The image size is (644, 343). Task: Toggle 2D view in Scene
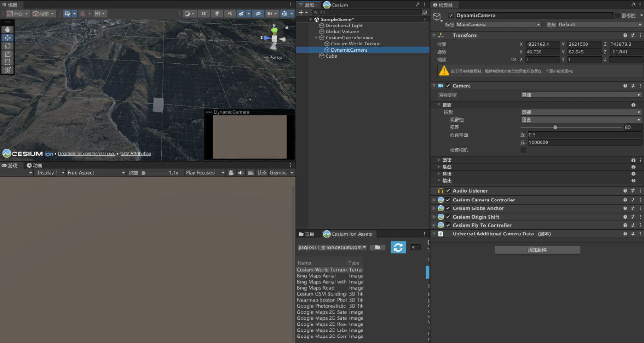click(x=204, y=13)
